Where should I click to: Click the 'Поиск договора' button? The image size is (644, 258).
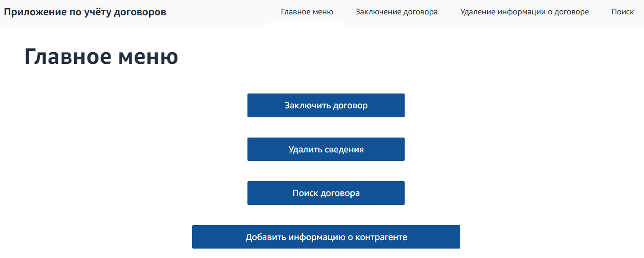326,193
